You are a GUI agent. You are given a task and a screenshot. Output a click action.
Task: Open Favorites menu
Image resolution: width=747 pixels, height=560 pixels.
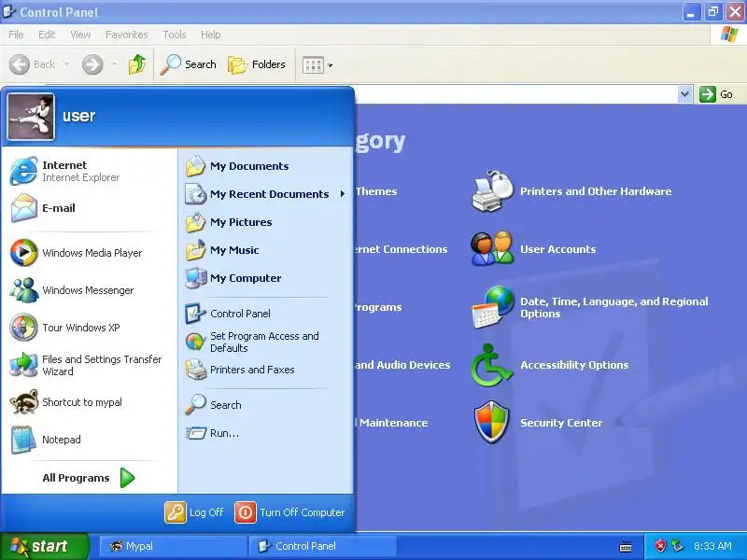127,35
